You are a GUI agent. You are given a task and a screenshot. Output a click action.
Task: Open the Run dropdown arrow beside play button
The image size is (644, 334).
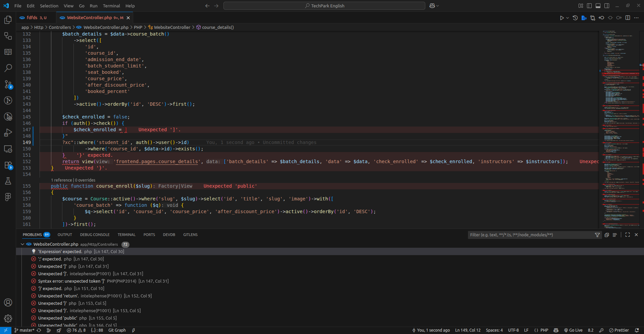click(x=568, y=18)
